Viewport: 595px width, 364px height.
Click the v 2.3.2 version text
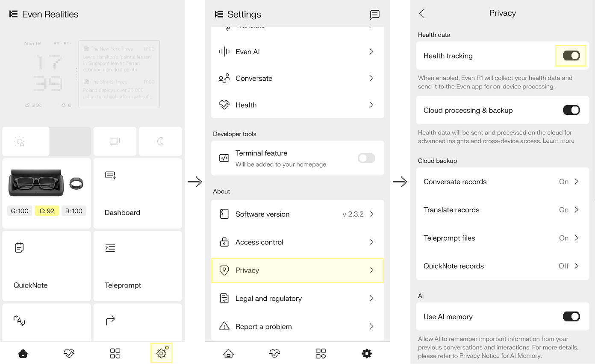coord(353,214)
